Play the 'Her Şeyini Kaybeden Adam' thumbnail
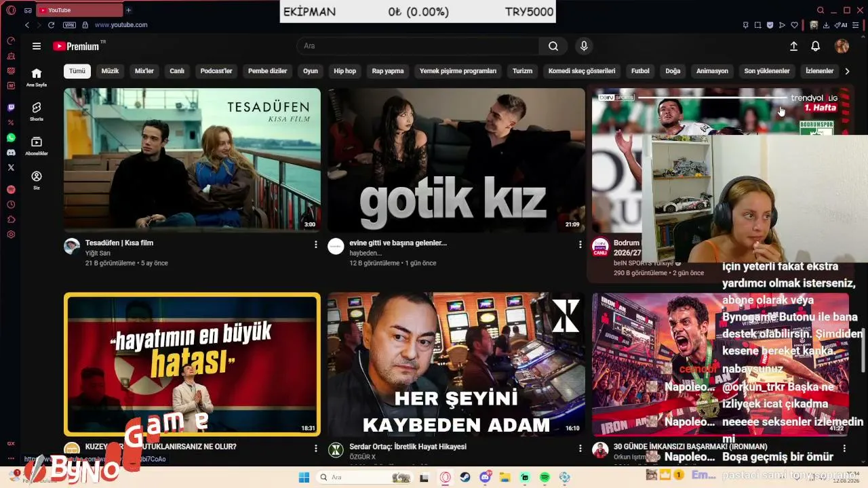Screen dimensions: 868x488 [456, 364]
